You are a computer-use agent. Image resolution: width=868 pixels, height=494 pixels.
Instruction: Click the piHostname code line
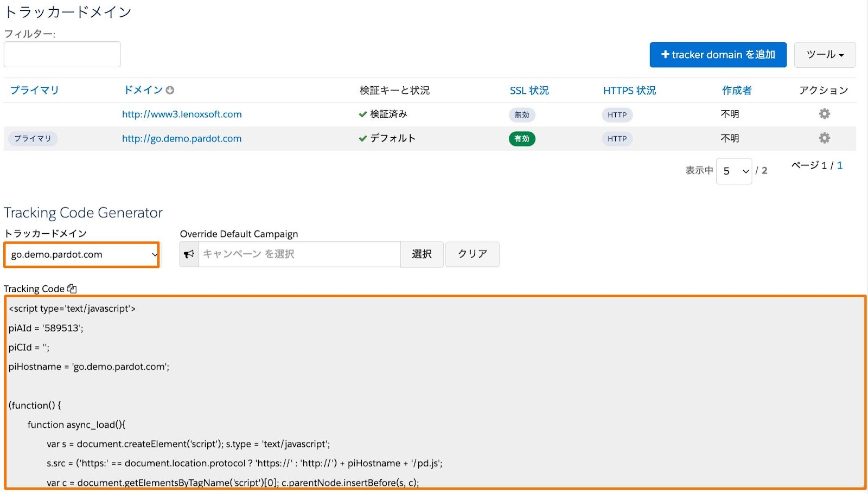(x=89, y=367)
